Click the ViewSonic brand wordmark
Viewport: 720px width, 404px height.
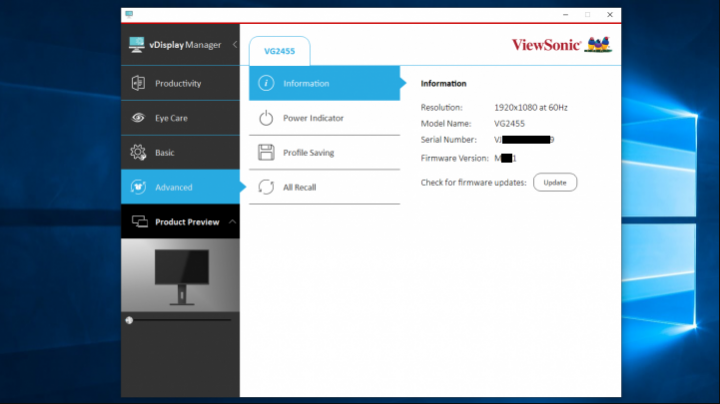[546, 45]
